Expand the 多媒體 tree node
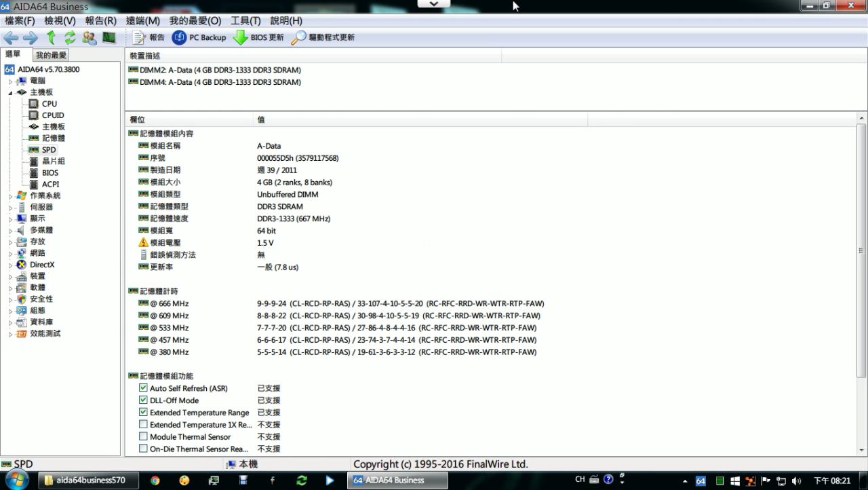 tap(10, 231)
